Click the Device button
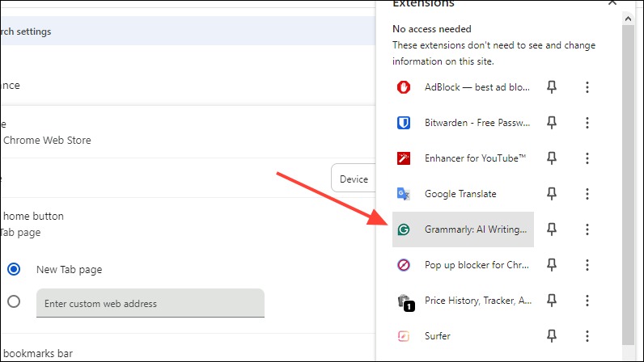The image size is (644, 362). [x=354, y=179]
